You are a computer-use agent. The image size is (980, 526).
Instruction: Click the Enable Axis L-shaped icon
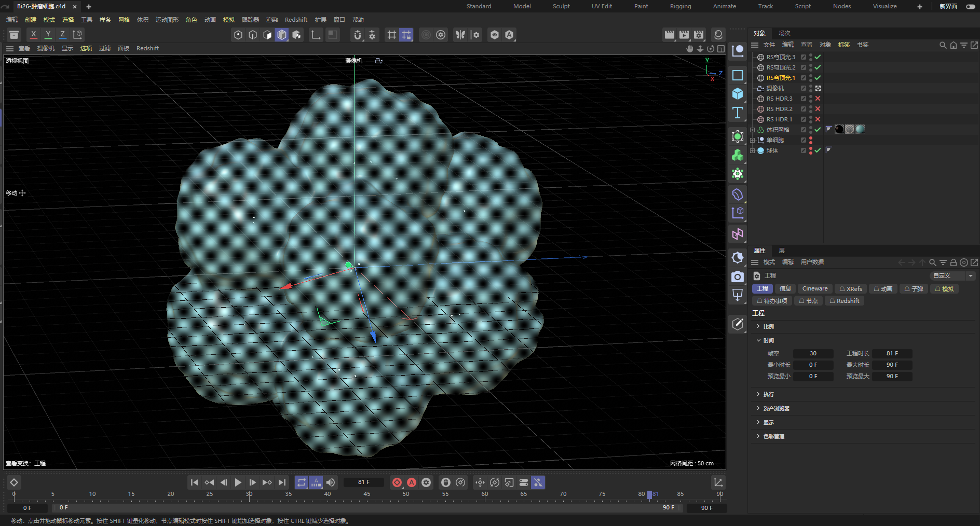tap(316, 35)
